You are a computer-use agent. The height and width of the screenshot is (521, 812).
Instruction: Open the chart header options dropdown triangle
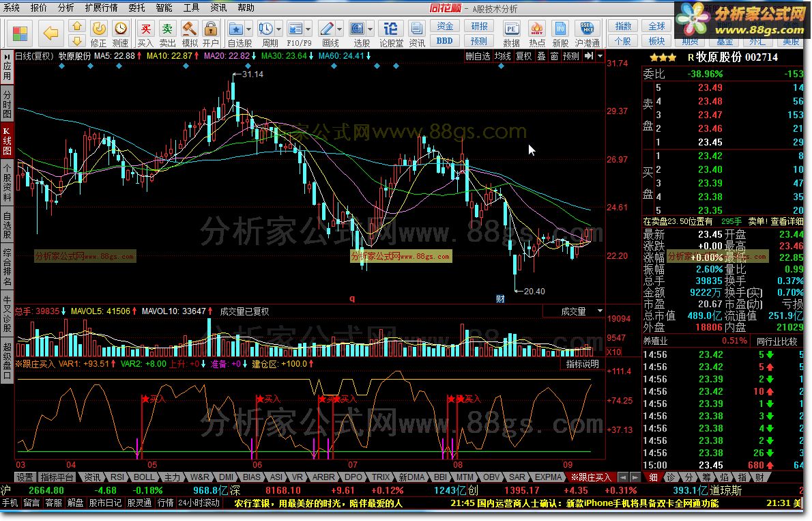pyautogui.click(x=600, y=56)
